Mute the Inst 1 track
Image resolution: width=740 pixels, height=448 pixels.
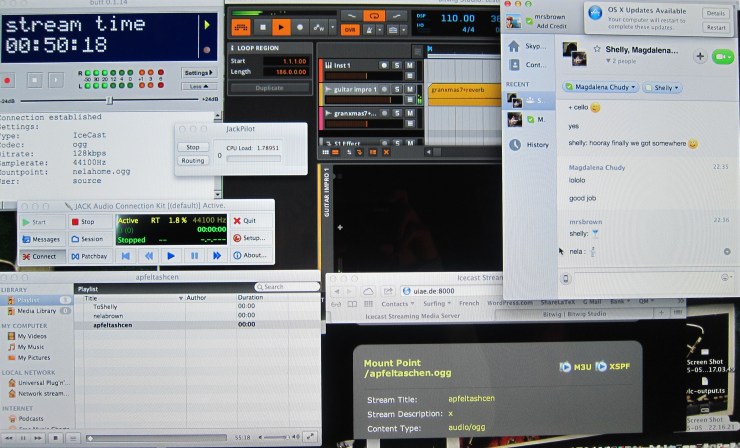click(410, 66)
